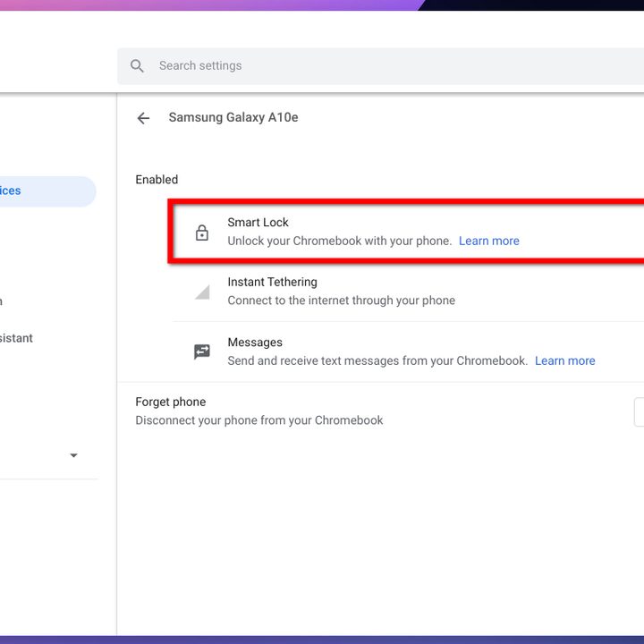Image resolution: width=644 pixels, height=644 pixels.
Task: Click the Samsung Galaxy A10e heading
Action: tap(233, 117)
